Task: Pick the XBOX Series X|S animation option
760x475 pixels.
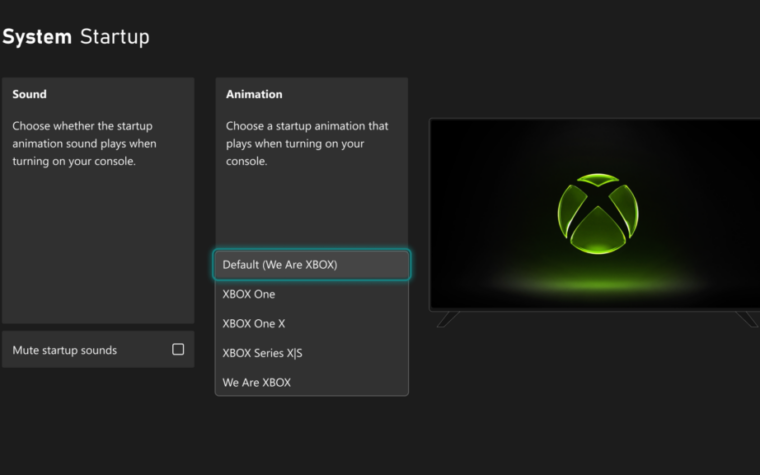Action: pyautogui.click(x=312, y=353)
